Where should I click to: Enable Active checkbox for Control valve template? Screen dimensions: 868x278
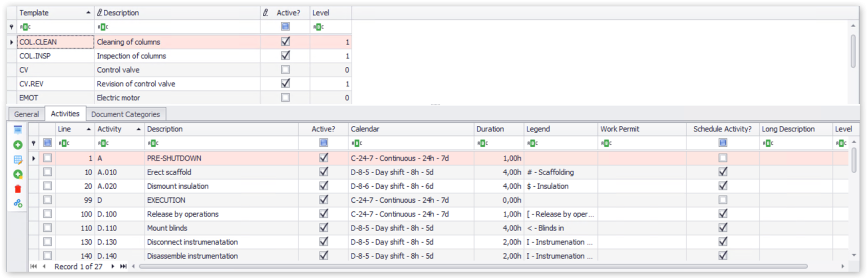click(285, 70)
